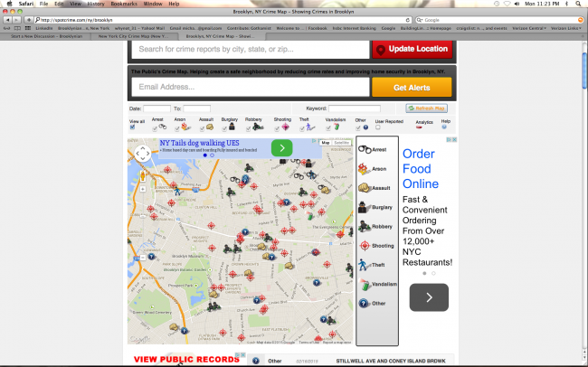
Task: Zoom out on the map with the minus button
Action: pyautogui.click(x=143, y=258)
